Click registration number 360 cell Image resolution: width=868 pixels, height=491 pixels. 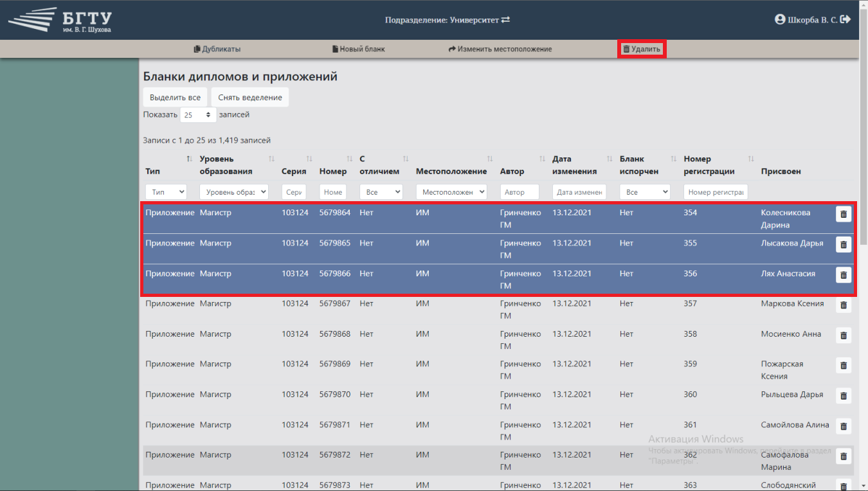[x=690, y=394]
